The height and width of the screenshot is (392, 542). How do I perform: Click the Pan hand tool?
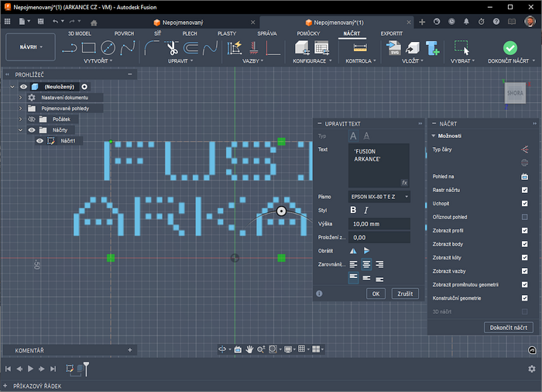click(x=249, y=349)
